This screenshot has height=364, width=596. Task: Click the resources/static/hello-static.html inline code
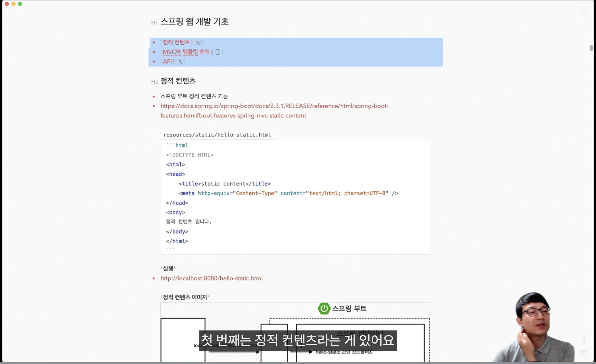tap(218, 135)
